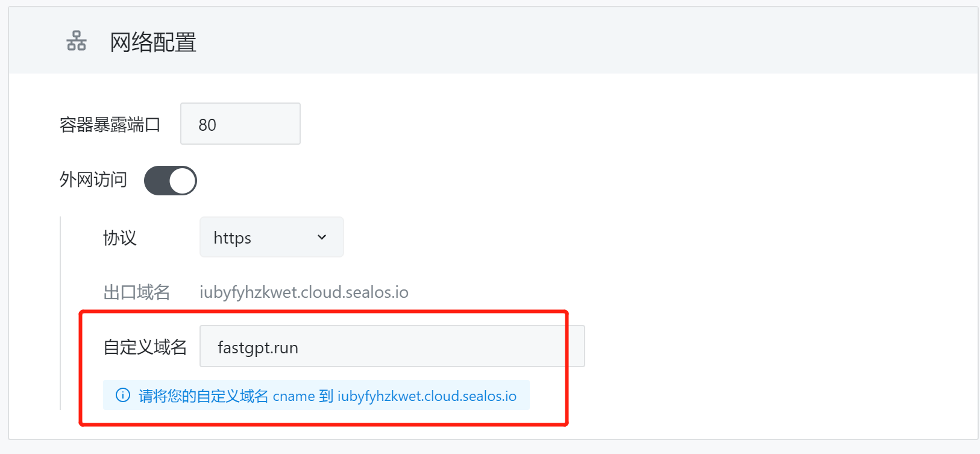Click the 容器暴露端口 label

pyautogui.click(x=110, y=125)
